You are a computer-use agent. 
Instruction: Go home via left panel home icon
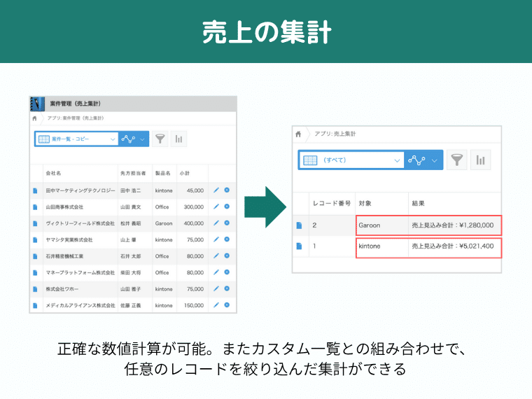click(x=34, y=118)
